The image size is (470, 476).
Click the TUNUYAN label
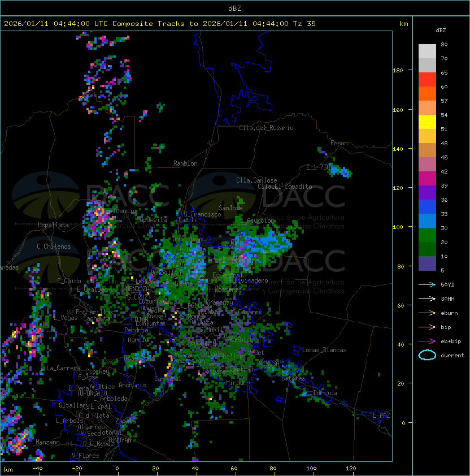tap(120, 440)
